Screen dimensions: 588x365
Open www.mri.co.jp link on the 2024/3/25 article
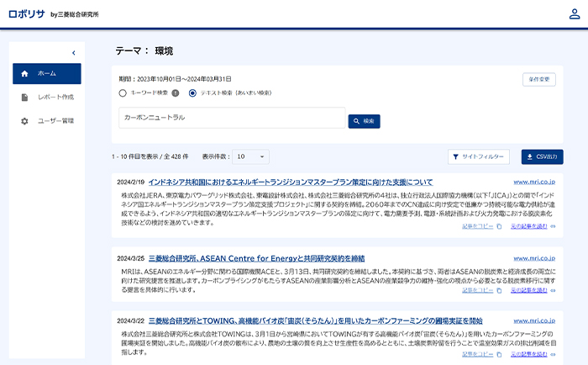click(534, 258)
